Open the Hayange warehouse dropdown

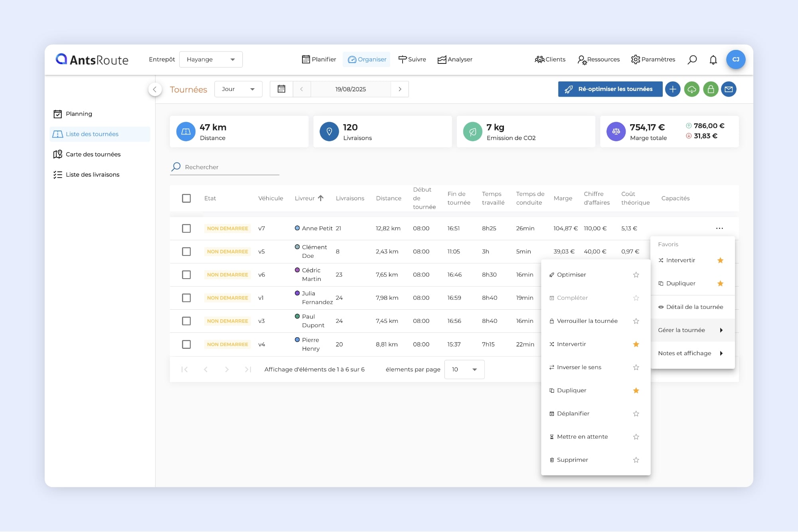coord(211,59)
